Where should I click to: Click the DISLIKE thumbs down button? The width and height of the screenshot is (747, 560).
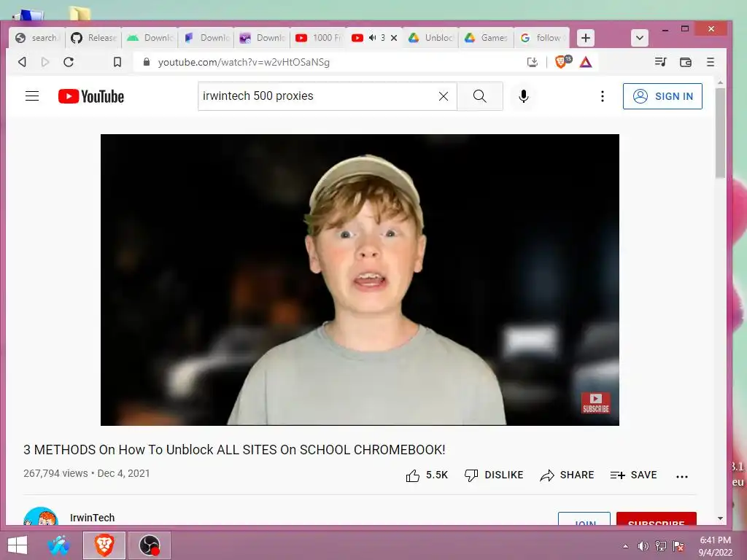click(494, 475)
